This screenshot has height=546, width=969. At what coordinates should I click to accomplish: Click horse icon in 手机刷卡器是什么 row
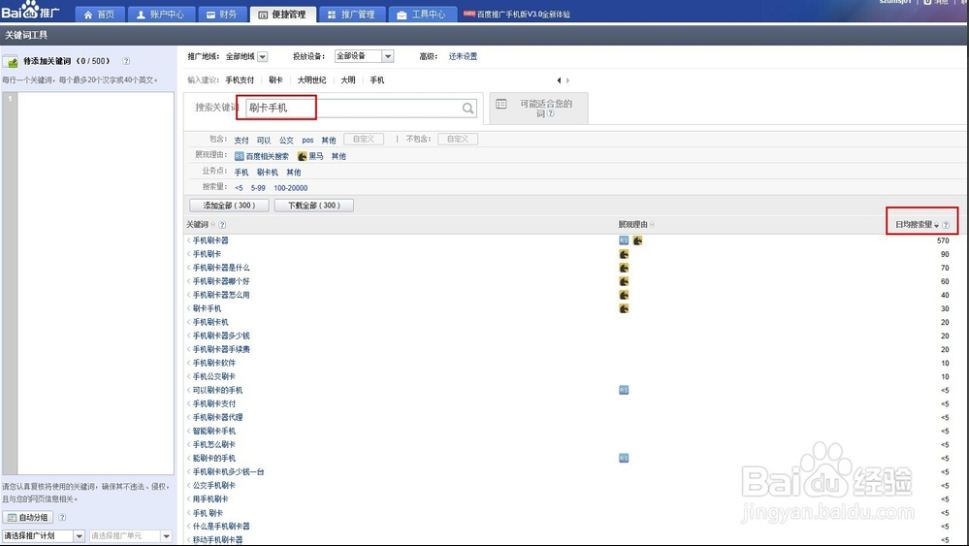624,267
